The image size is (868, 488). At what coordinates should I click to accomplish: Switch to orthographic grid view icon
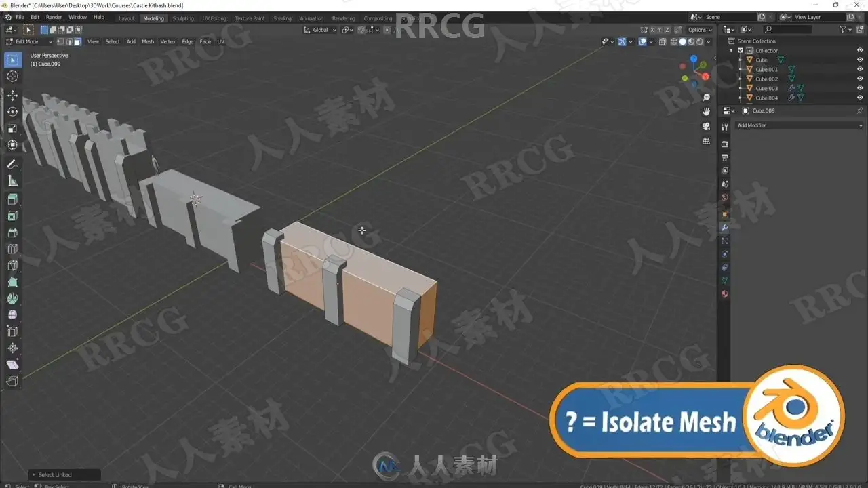point(706,141)
